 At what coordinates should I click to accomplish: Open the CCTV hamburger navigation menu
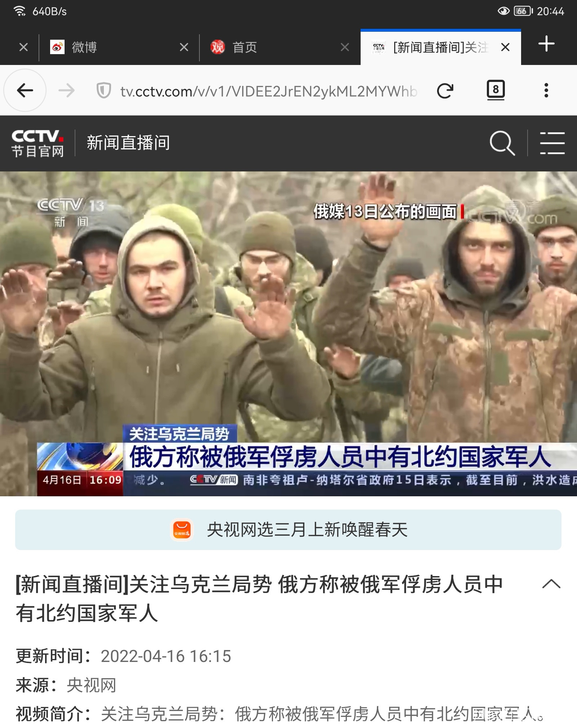coord(552,143)
